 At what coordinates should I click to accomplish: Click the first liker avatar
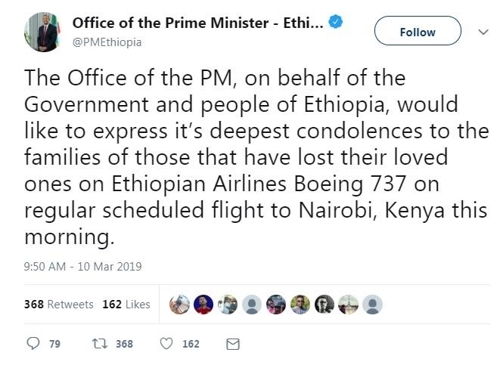tap(179, 304)
